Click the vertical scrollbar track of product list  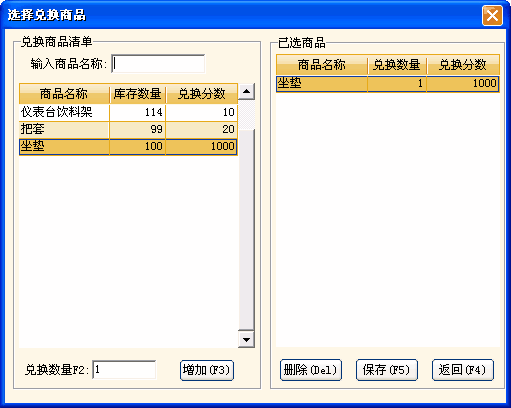(247, 230)
